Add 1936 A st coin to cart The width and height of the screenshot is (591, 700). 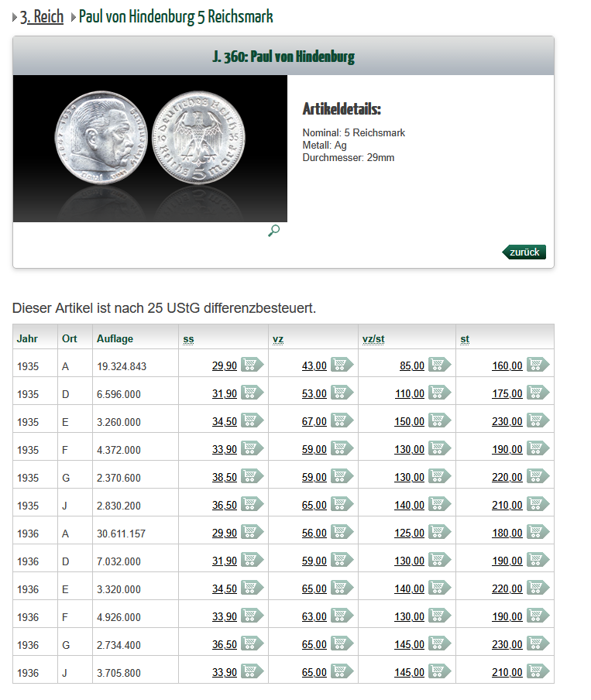click(x=538, y=532)
